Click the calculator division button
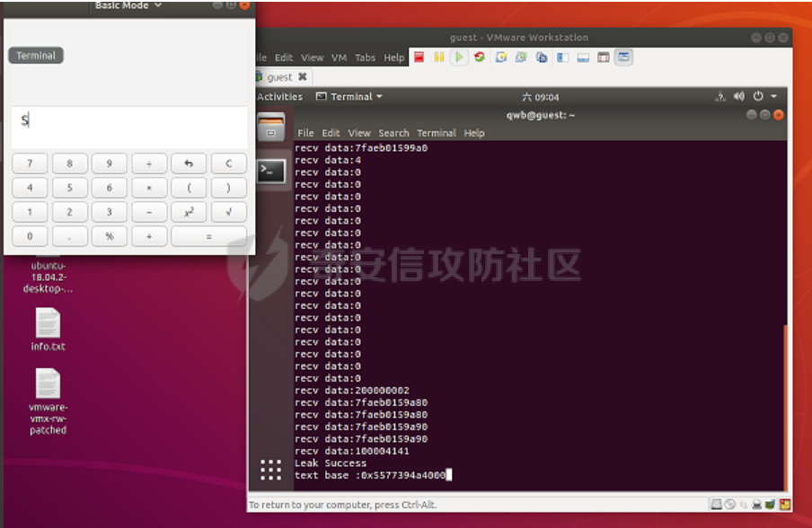Viewport: 812px width, 528px height. (x=149, y=163)
